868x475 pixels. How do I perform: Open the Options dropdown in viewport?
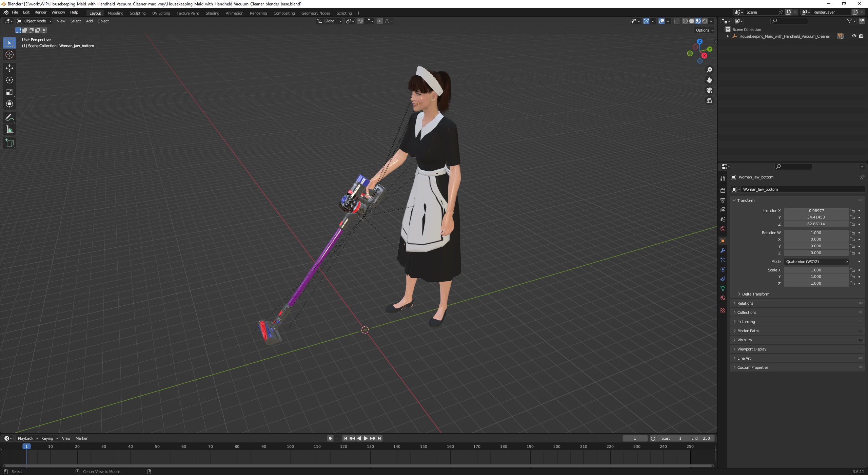[705, 30]
